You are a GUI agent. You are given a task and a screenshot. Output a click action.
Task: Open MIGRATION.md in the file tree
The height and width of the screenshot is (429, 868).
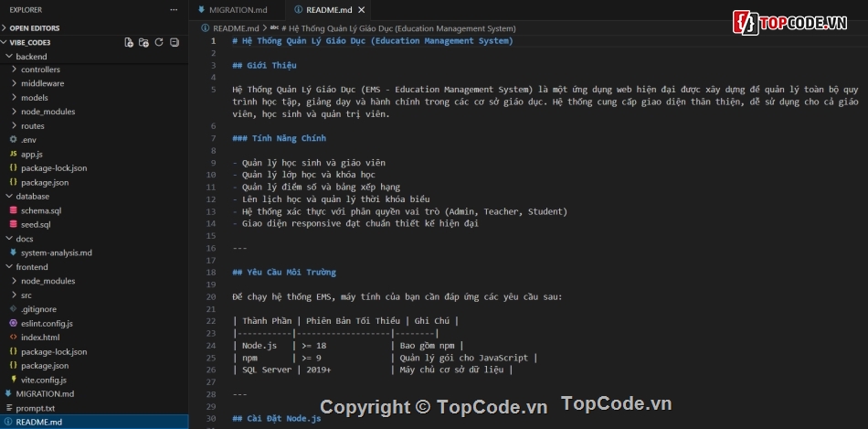45,394
